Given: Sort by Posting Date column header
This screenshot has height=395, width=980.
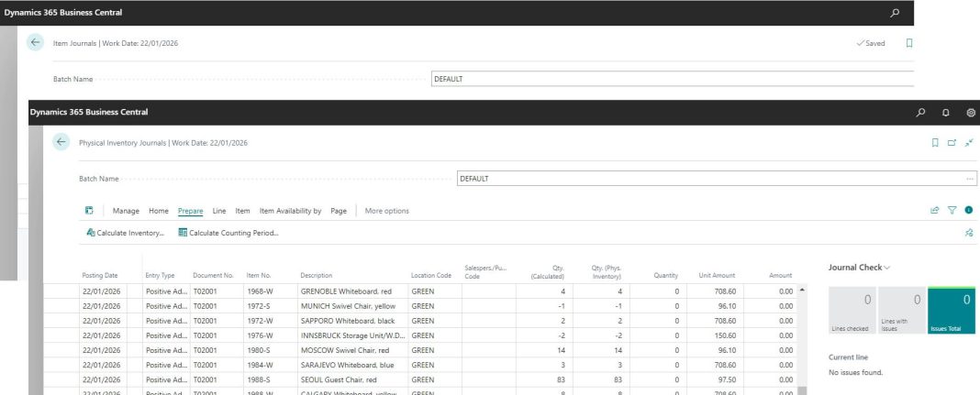Looking at the screenshot, I should (100, 275).
